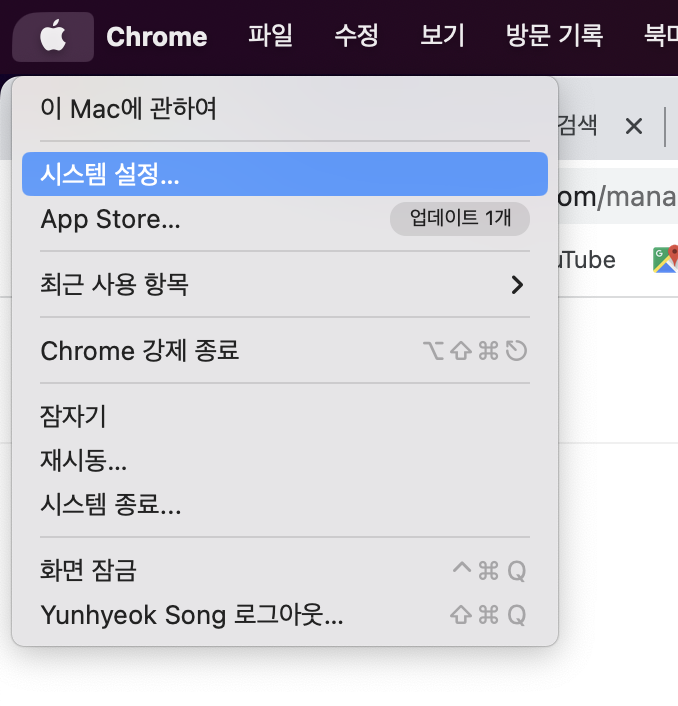The height and width of the screenshot is (706, 678).
Task: Open App Store... from Apple menu
Action: [285, 219]
